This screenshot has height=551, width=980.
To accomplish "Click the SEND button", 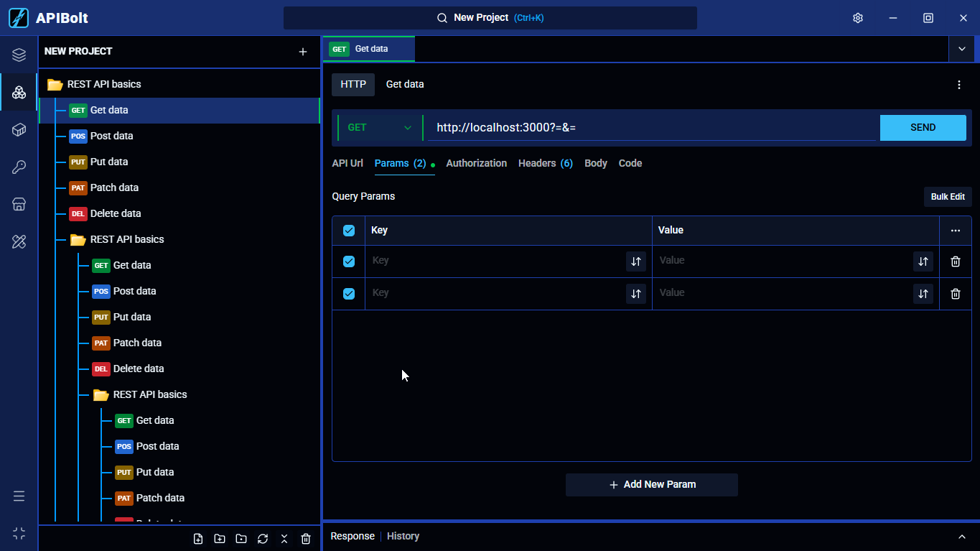I will click(x=923, y=128).
